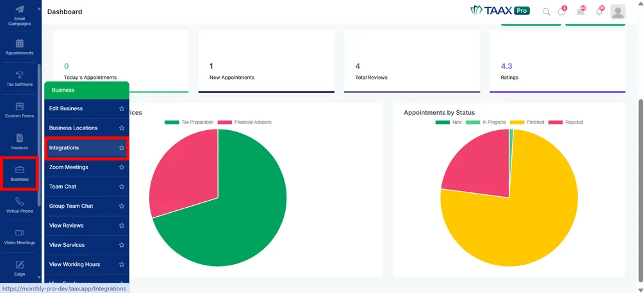Expand the Business sidebar section

tap(20, 173)
